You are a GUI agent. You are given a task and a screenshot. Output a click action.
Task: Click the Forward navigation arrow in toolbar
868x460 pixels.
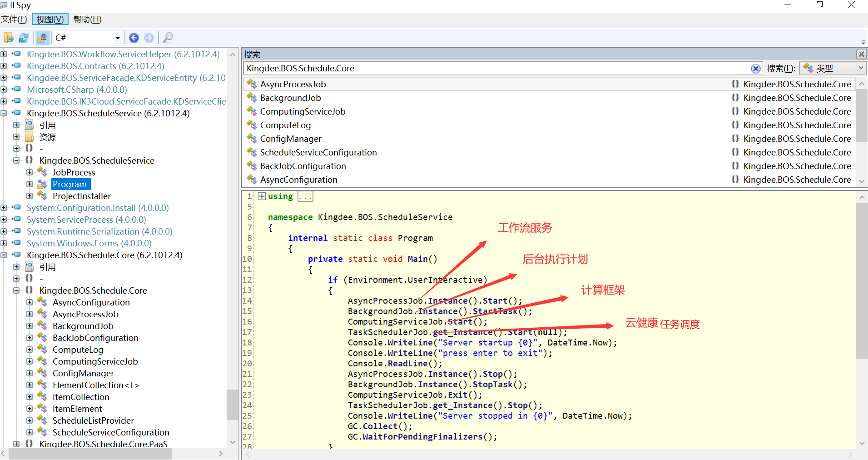[149, 38]
